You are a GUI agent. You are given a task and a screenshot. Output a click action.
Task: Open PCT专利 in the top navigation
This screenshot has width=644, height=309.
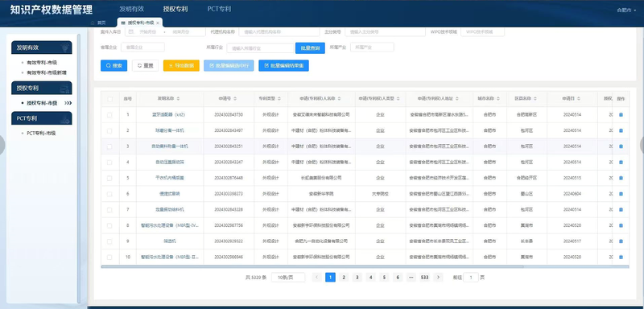(x=219, y=9)
